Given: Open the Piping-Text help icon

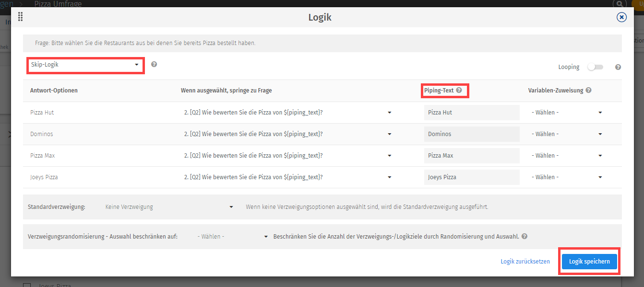Looking at the screenshot, I should [459, 90].
